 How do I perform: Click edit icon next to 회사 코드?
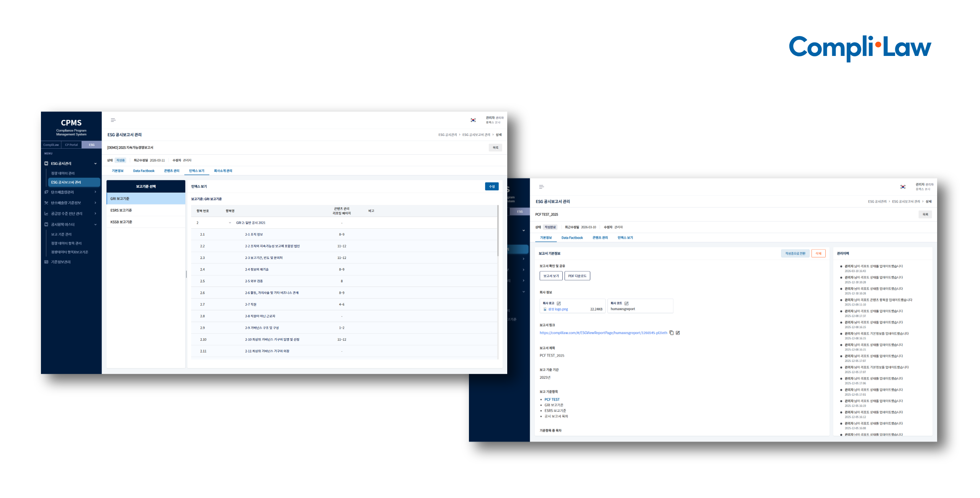(x=627, y=303)
